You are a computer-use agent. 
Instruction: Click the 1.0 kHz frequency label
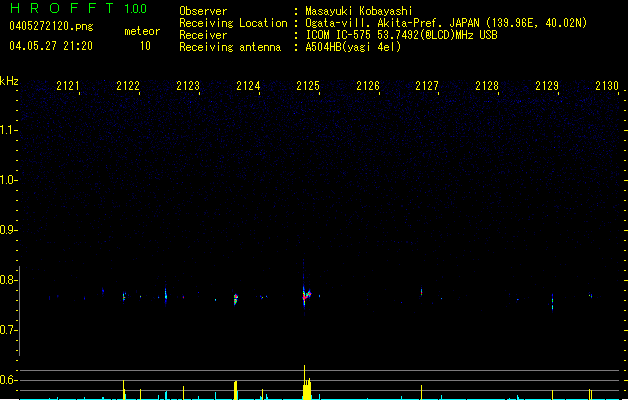[8, 180]
